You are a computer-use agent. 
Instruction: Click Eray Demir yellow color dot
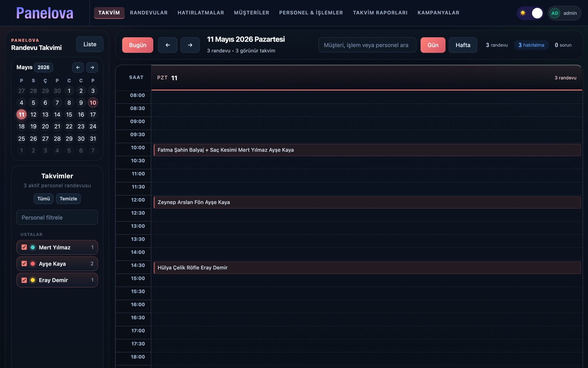(x=33, y=280)
